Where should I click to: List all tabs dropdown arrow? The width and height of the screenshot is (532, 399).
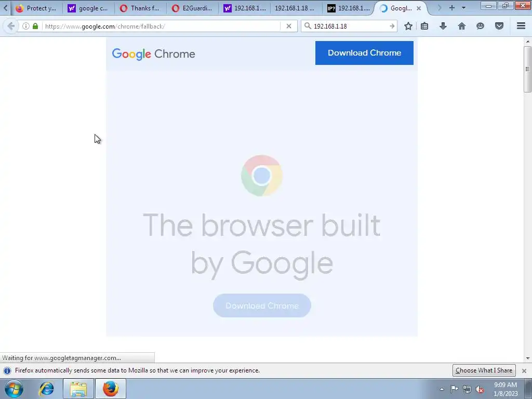coord(464,8)
